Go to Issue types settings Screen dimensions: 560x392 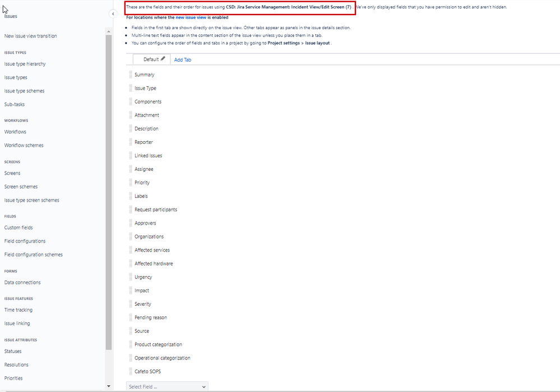coord(16,77)
